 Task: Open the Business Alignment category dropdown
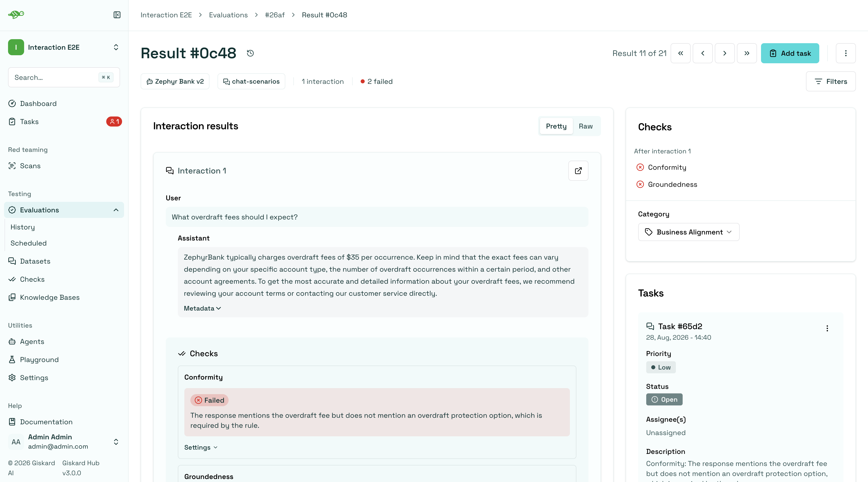pos(688,232)
